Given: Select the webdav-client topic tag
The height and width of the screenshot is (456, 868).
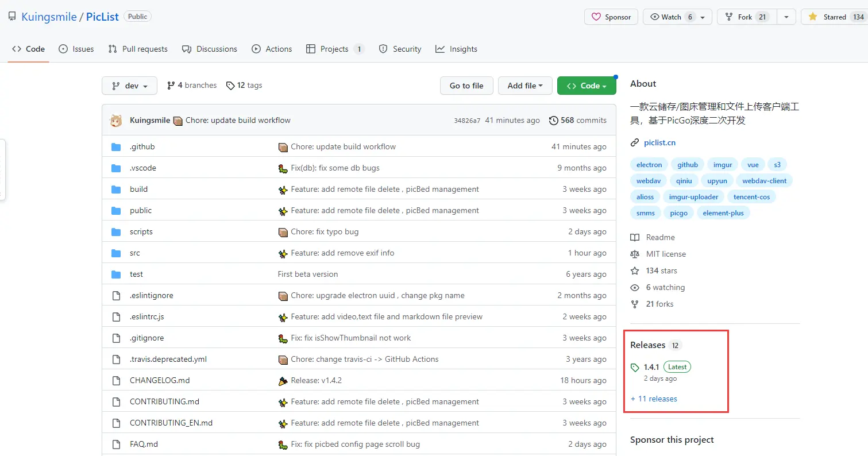Looking at the screenshot, I should click(765, 180).
